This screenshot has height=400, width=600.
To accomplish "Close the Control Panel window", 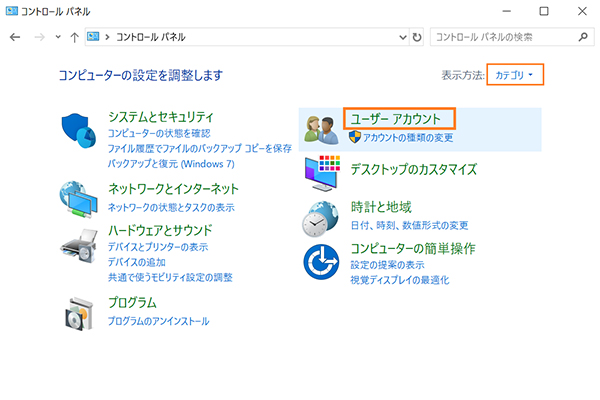I will pos(582,11).
